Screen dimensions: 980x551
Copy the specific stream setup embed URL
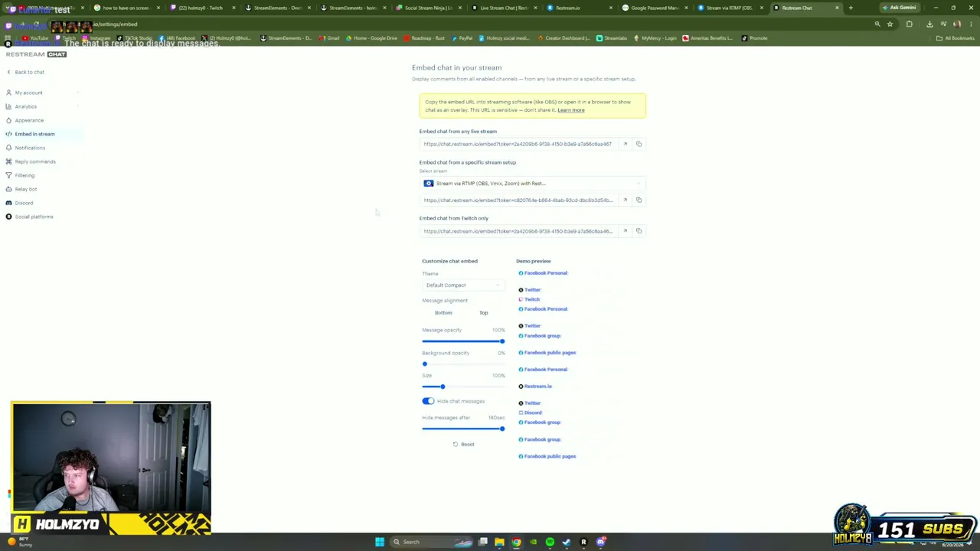639,200
